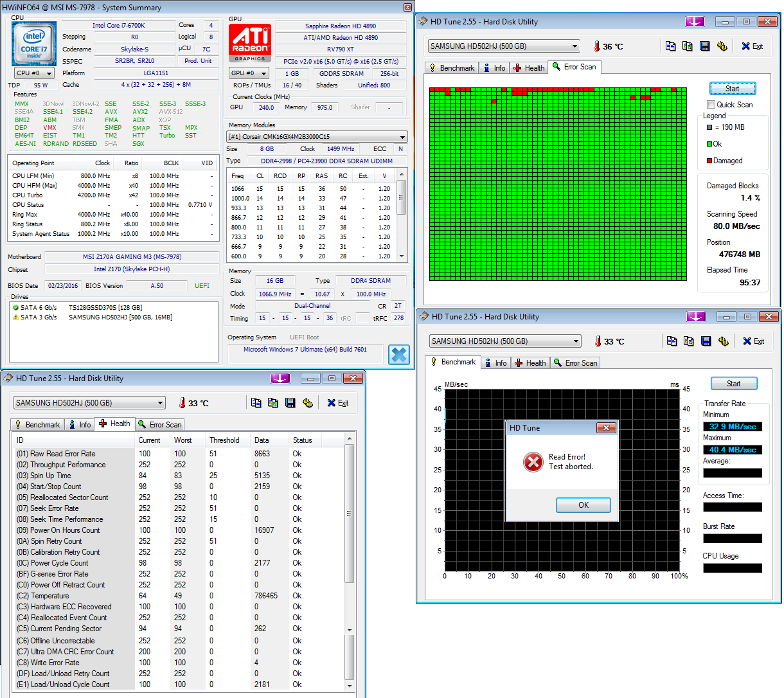This screenshot has width=784, height=698.
Task: Open Info tab in Health HD Tune window
Action: (x=80, y=424)
